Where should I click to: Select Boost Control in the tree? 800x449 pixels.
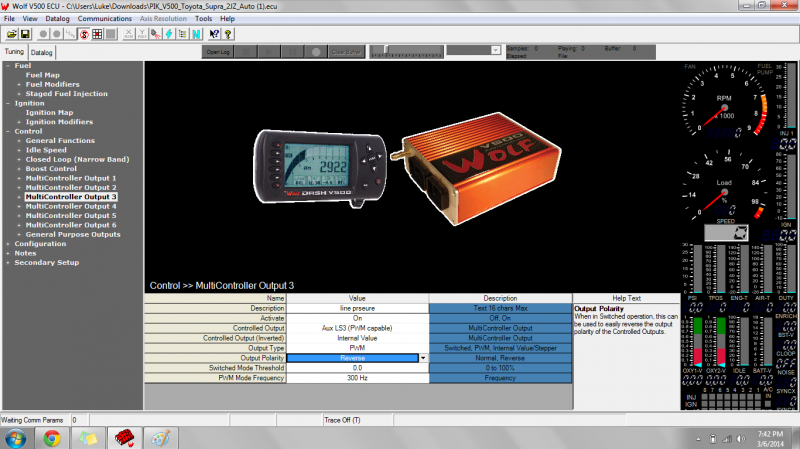tap(51, 169)
